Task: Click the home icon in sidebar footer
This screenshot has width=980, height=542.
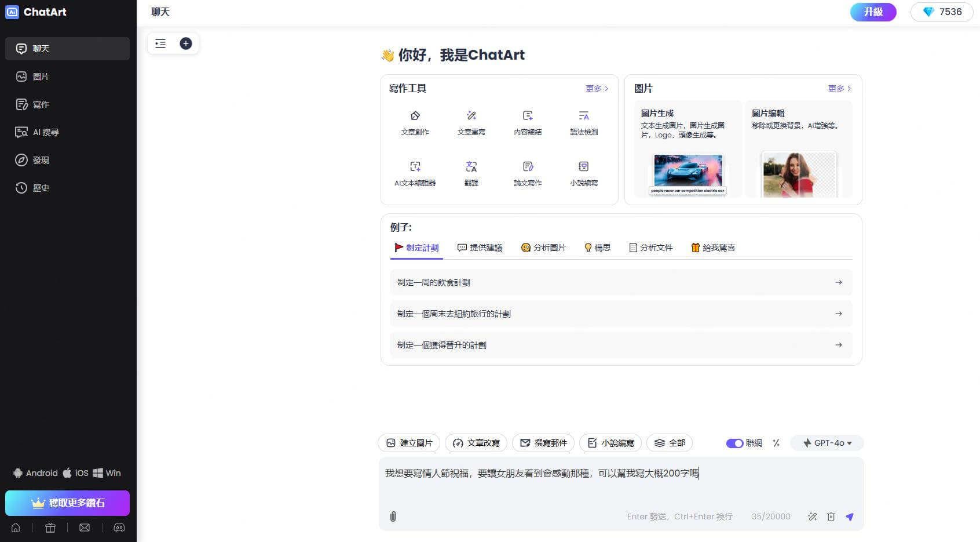Action: tap(16, 528)
